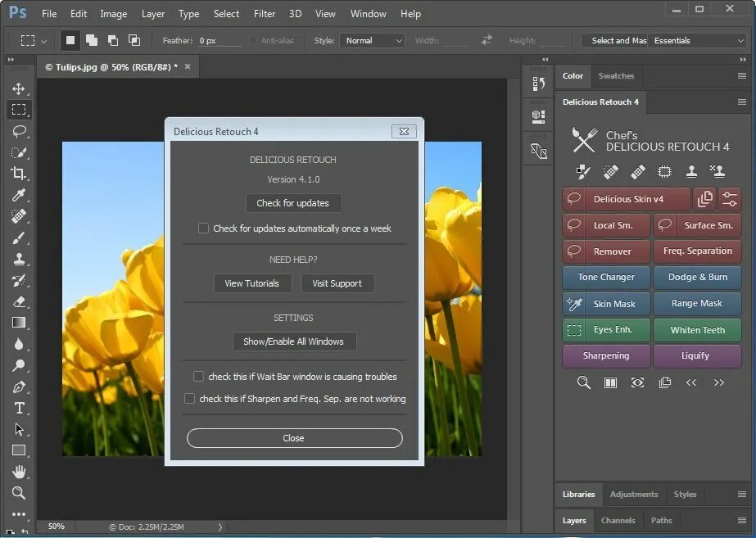
Task: Check the Sharpen and Freq. Sep. not working checkbox
Action: pyautogui.click(x=189, y=398)
